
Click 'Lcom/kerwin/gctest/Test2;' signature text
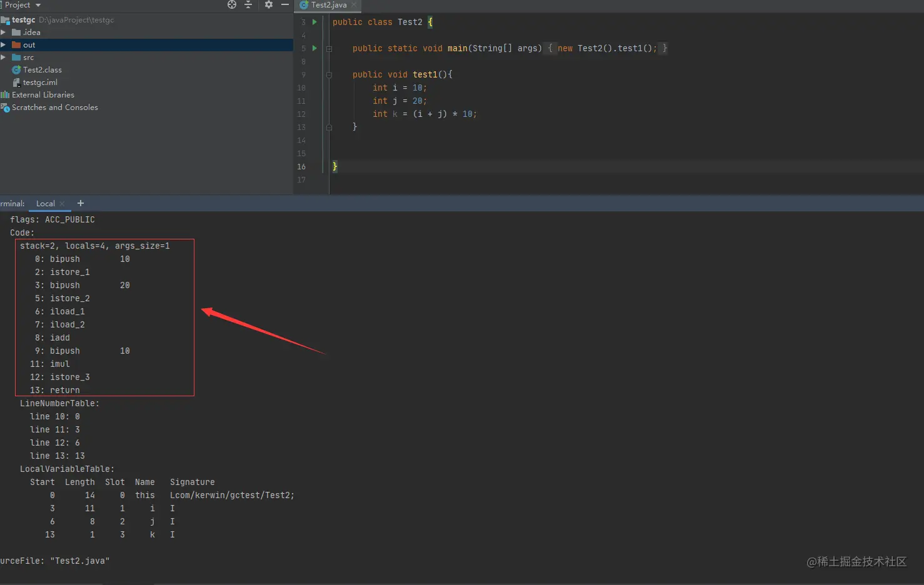232,496
